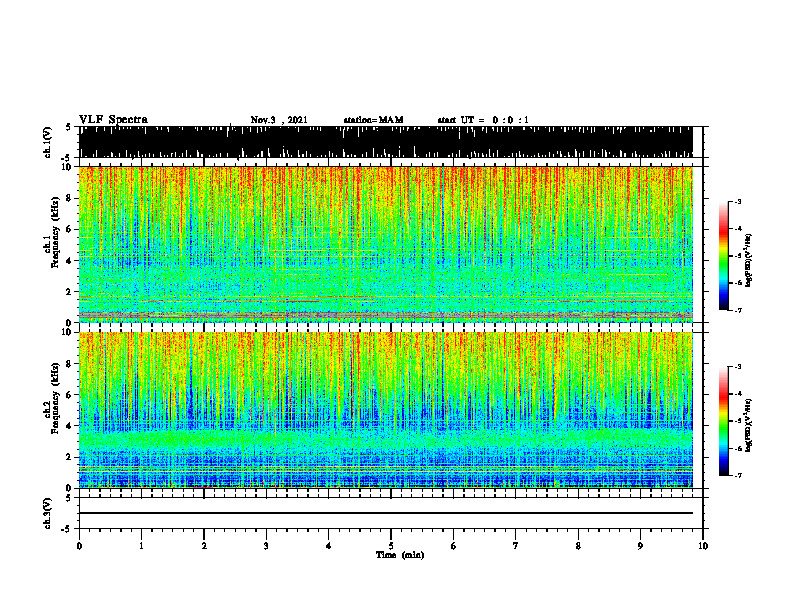Select the date label "Nov.3 , 2021"
Screen dimensions: 792x612
279,120
